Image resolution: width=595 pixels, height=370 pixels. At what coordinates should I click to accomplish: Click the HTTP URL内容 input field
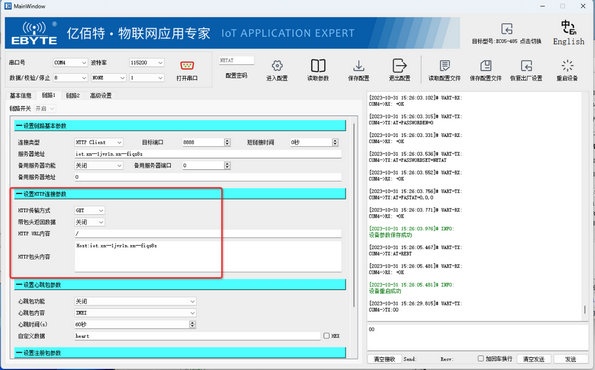208,233
